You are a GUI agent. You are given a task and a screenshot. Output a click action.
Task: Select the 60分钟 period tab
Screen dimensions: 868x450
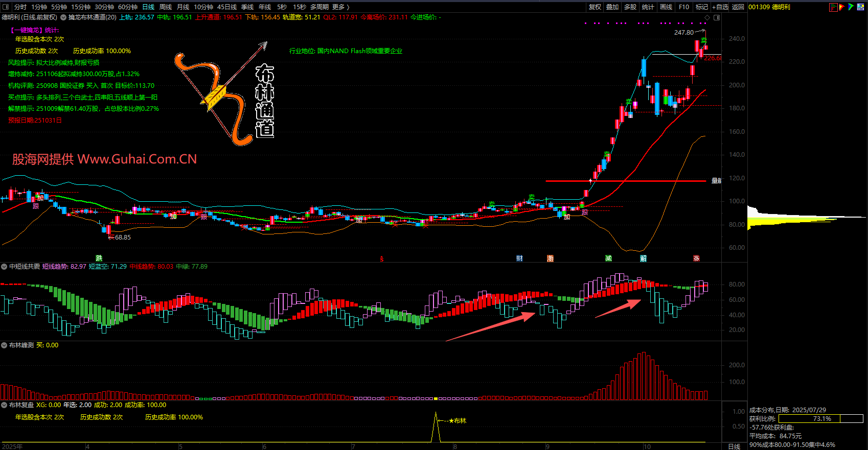click(128, 7)
